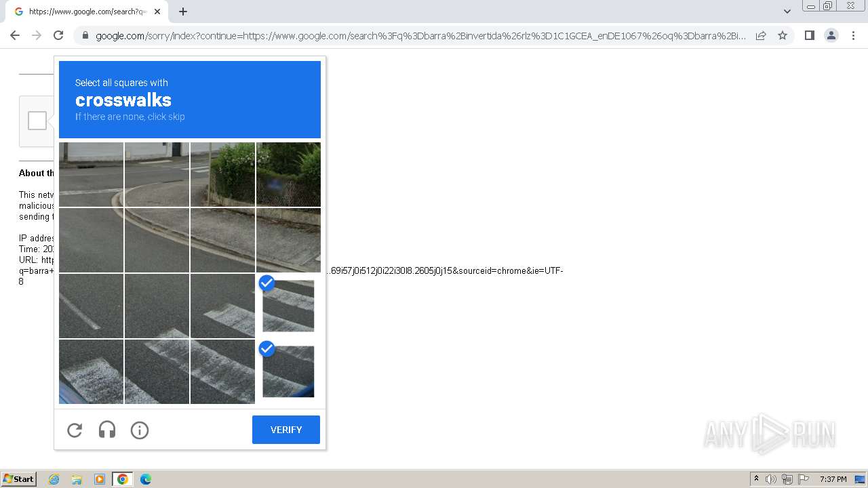868x488 pixels.
Task: View site information lock icon
Action: pyautogui.click(x=85, y=35)
